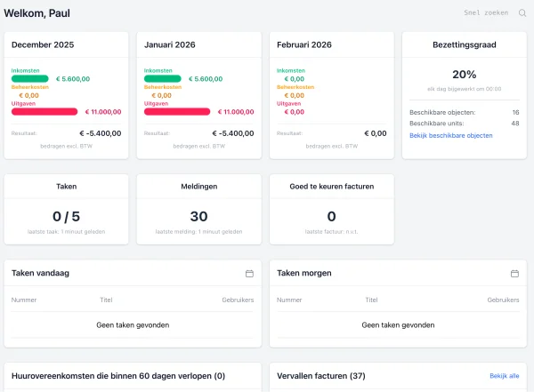Click the December 2025 red Uitgaven bar
The height and width of the screenshot is (392, 534).
point(44,112)
